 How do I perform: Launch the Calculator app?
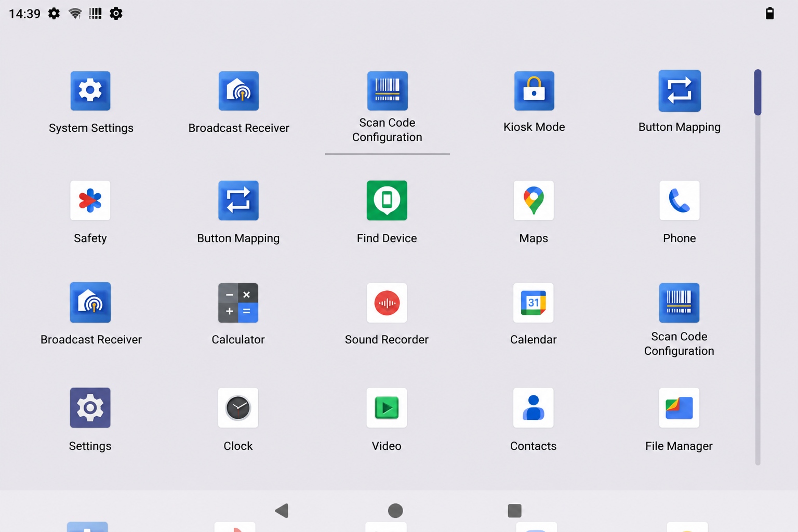click(238, 303)
